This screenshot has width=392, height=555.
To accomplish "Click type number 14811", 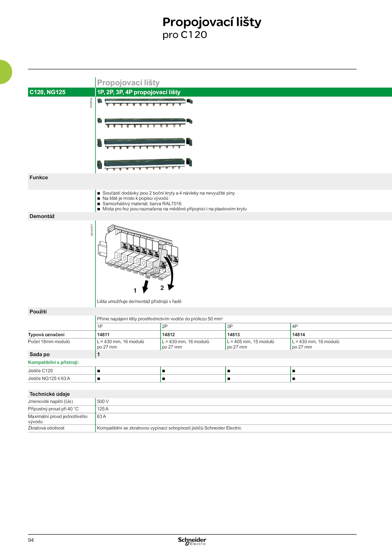I will click(x=103, y=335).
